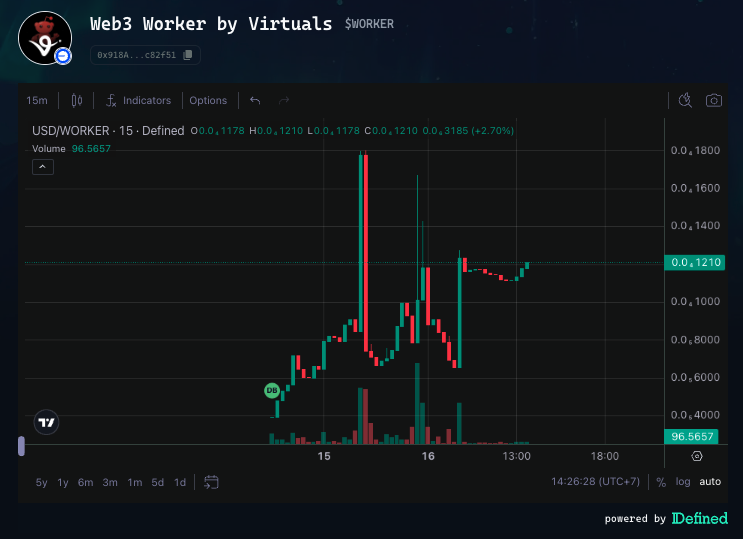Redo the chart action
Screen dimensions: 743x539
(x=284, y=100)
